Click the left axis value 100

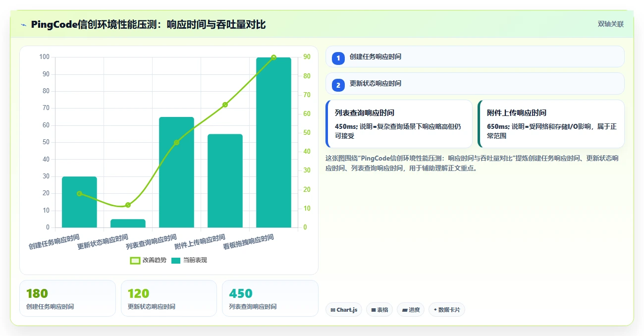click(x=44, y=57)
